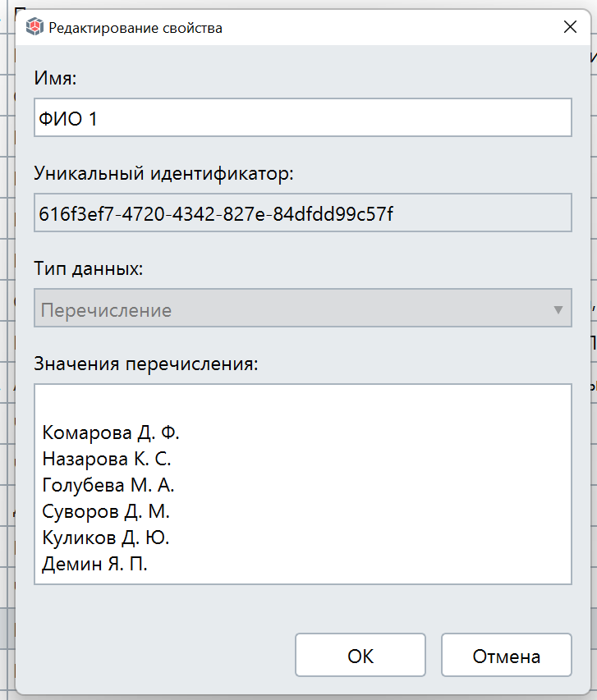The height and width of the screenshot is (700, 597).
Task: Click the dropdown arrow of Тип данных
Action: pyautogui.click(x=558, y=309)
